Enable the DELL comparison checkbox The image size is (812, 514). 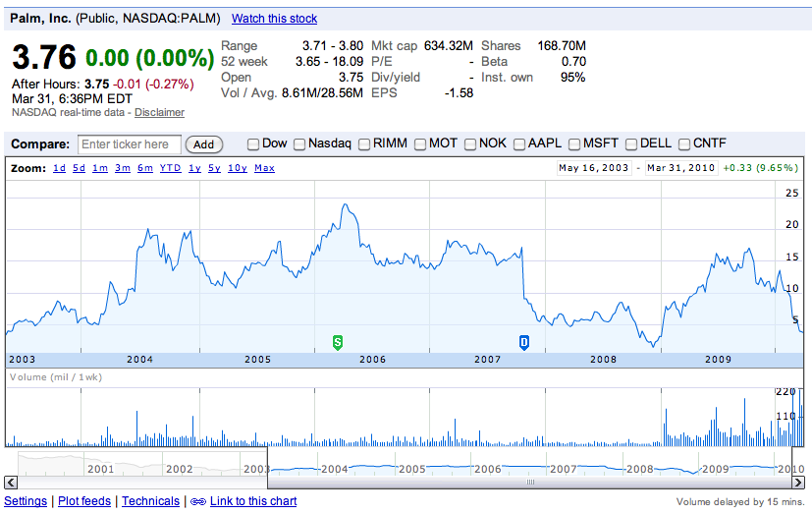(x=630, y=144)
